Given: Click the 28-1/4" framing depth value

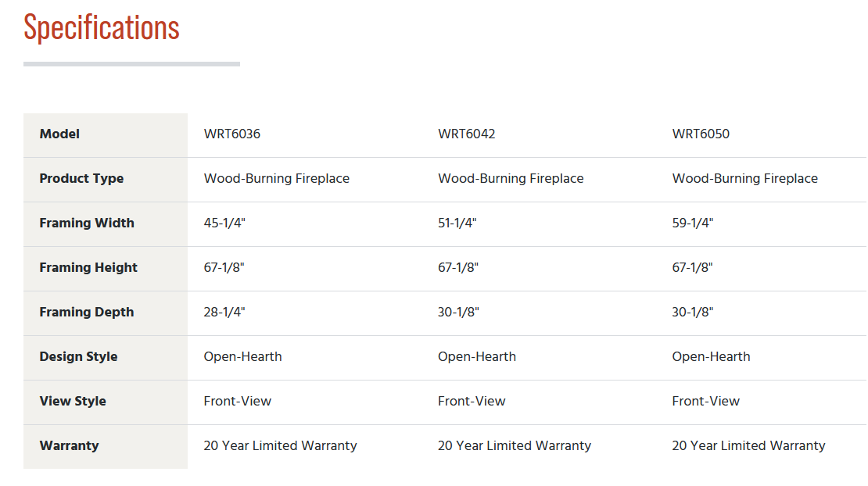Looking at the screenshot, I should tap(224, 312).
